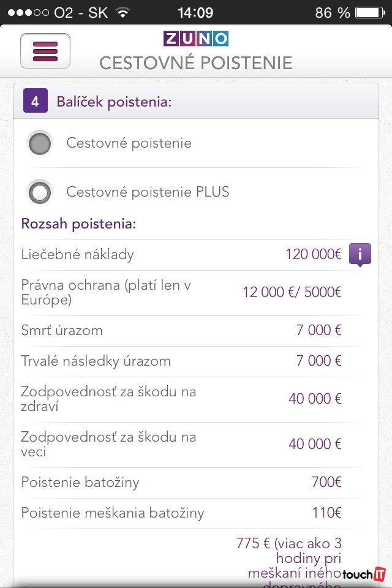Tap the touchIT watermark logo
392x588 pixels.
pos(364,575)
